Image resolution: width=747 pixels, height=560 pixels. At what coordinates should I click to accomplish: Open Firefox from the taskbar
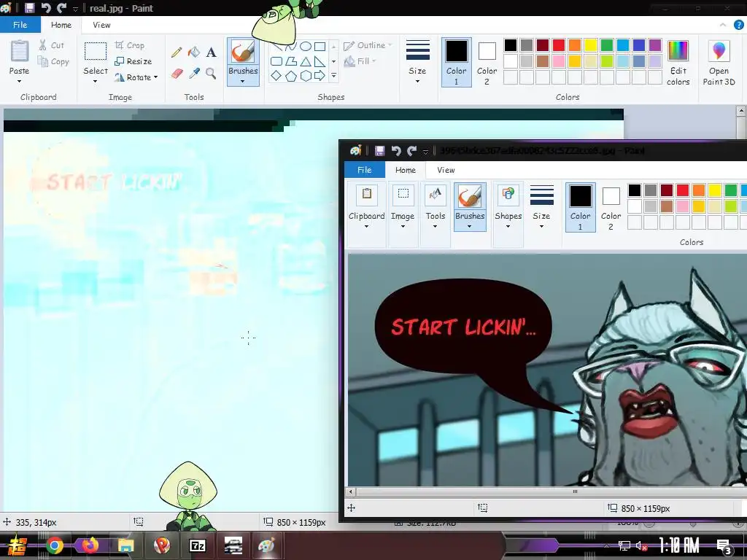pyautogui.click(x=90, y=545)
